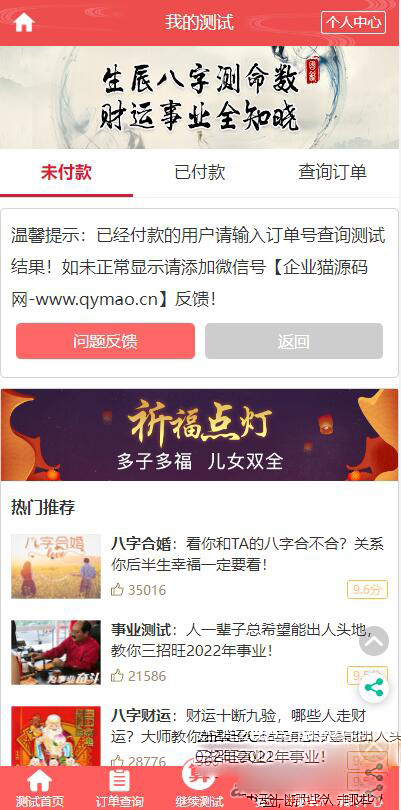Click the back-to-top arrow icon
This screenshot has width=401, height=810.
click(374, 641)
